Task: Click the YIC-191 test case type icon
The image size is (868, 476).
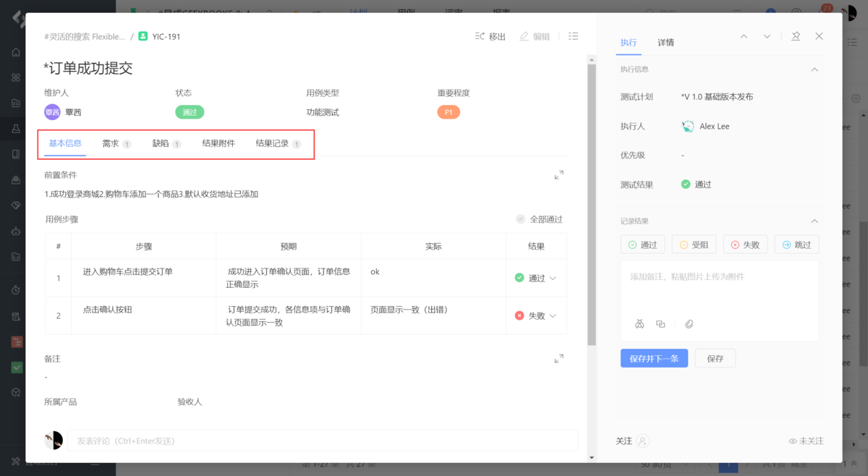Action: (x=142, y=36)
